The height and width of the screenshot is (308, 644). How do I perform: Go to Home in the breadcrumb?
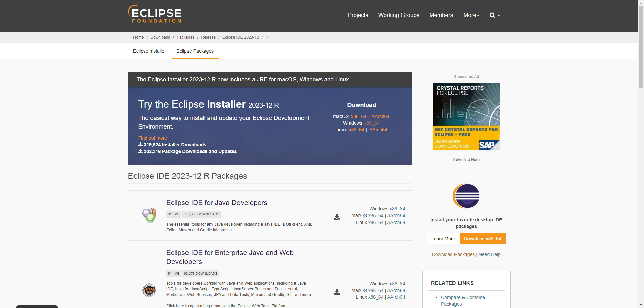[x=138, y=37]
